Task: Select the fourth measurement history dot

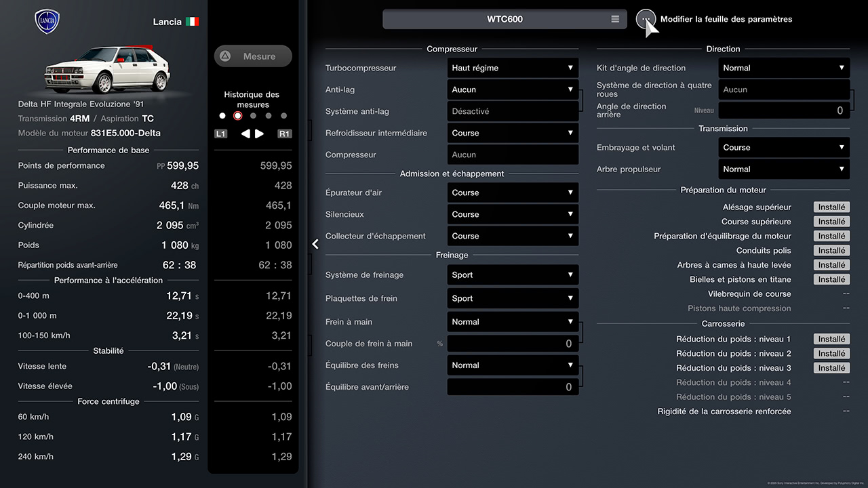Action: click(269, 116)
